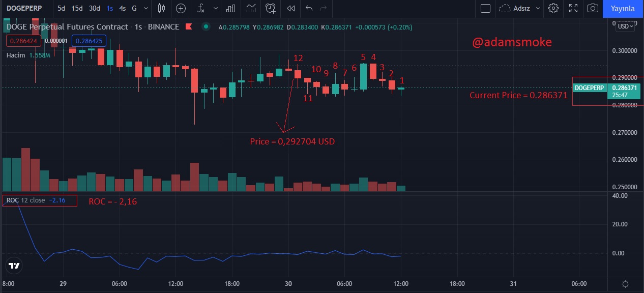This screenshot has width=644, height=293.
Task: Click the Adsız cloud save icon
Action: 505,8
